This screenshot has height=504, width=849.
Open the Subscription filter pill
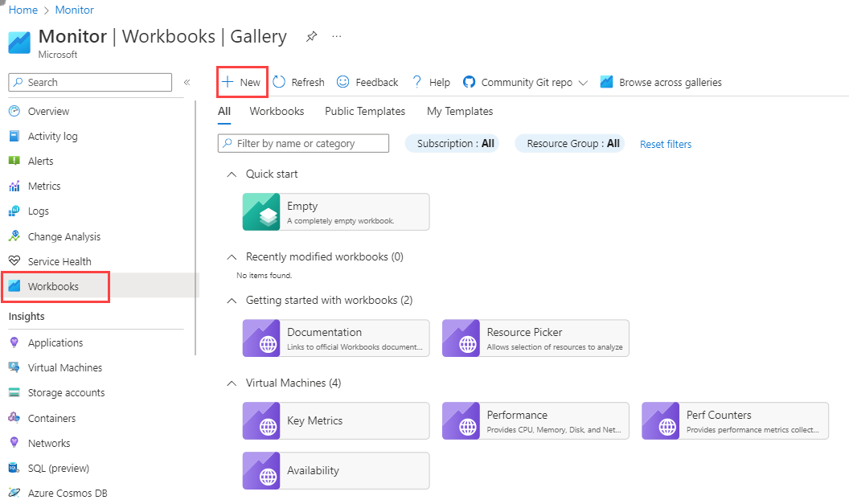point(452,143)
